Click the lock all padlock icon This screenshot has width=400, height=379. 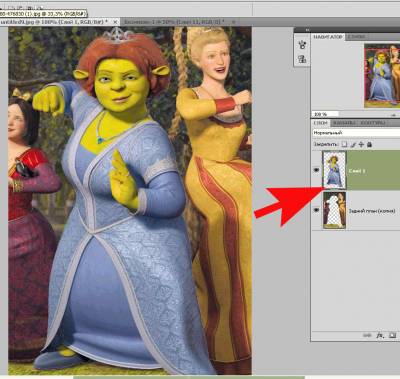pyautogui.click(x=369, y=144)
